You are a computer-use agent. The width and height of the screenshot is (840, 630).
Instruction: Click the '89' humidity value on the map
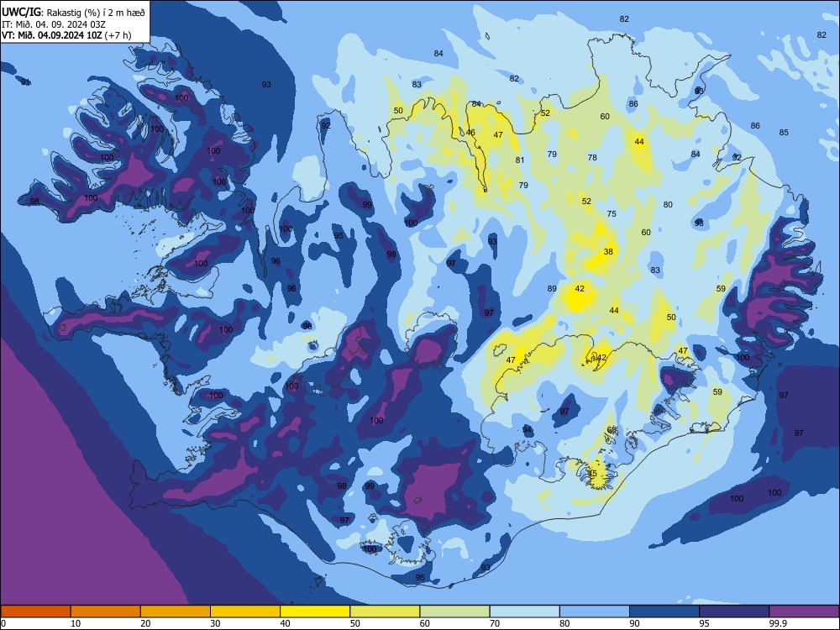point(552,289)
